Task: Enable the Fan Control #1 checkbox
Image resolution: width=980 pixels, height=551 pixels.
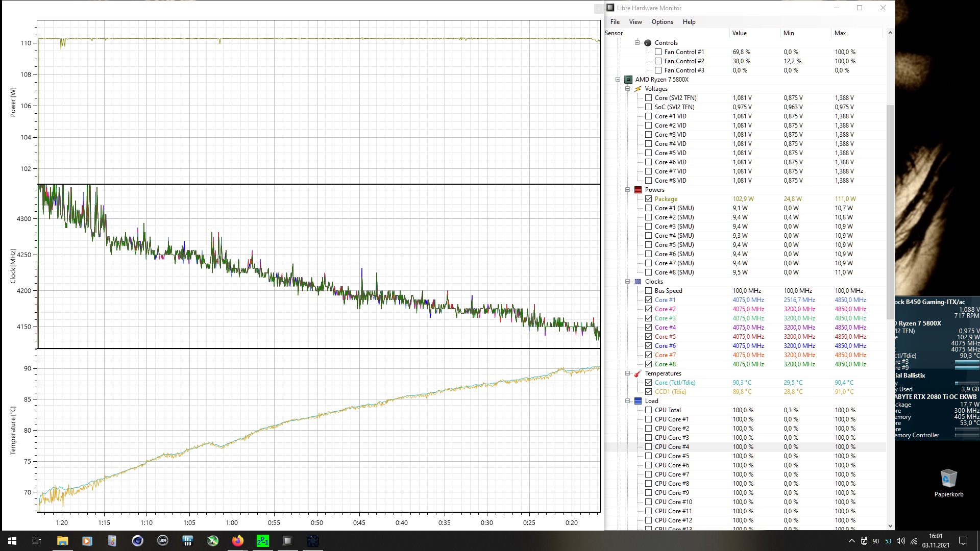Action: click(x=658, y=52)
